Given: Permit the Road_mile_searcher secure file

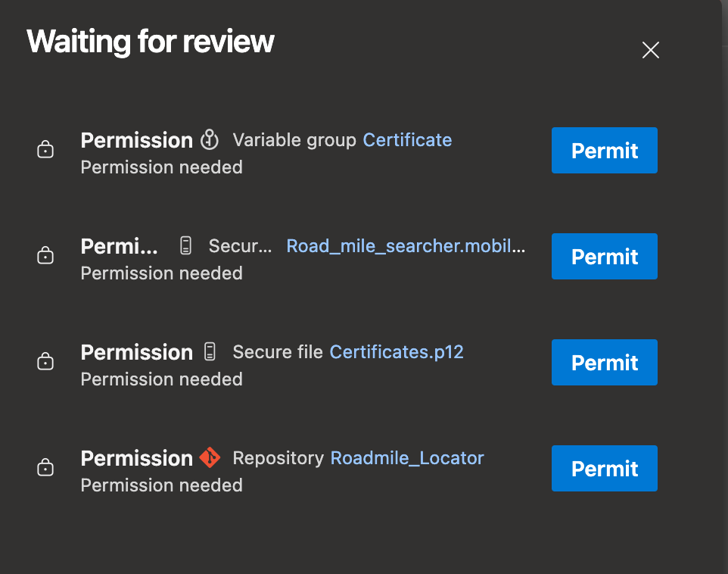Looking at the screenshot, I should [x=604, y=257].
